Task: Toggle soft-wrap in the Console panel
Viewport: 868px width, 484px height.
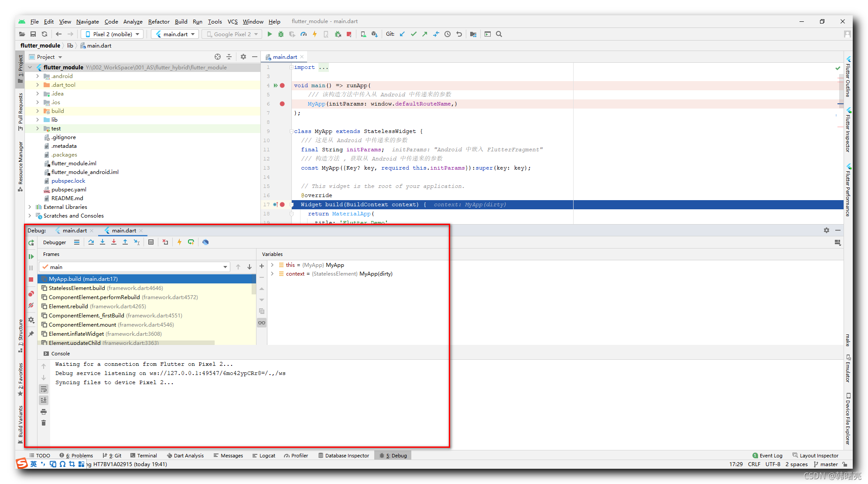Action: (44, 389)
